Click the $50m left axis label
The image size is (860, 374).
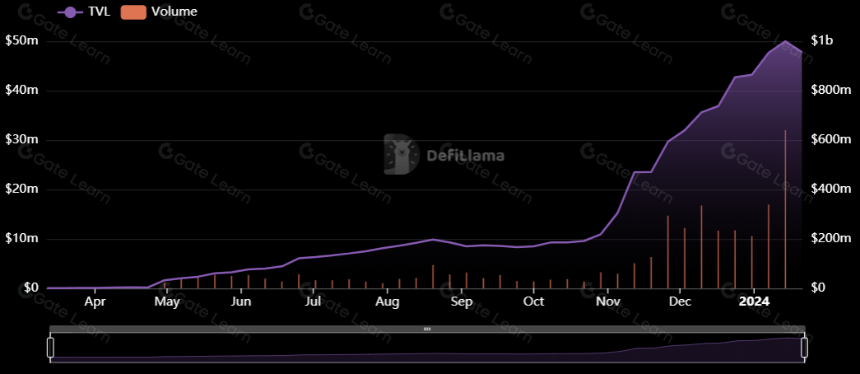click(21, 41)
